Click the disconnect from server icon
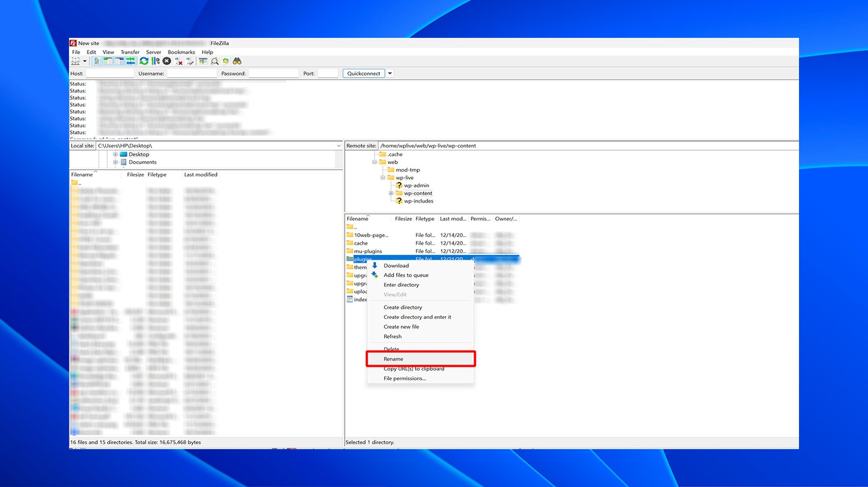 [x=178, y=61]
